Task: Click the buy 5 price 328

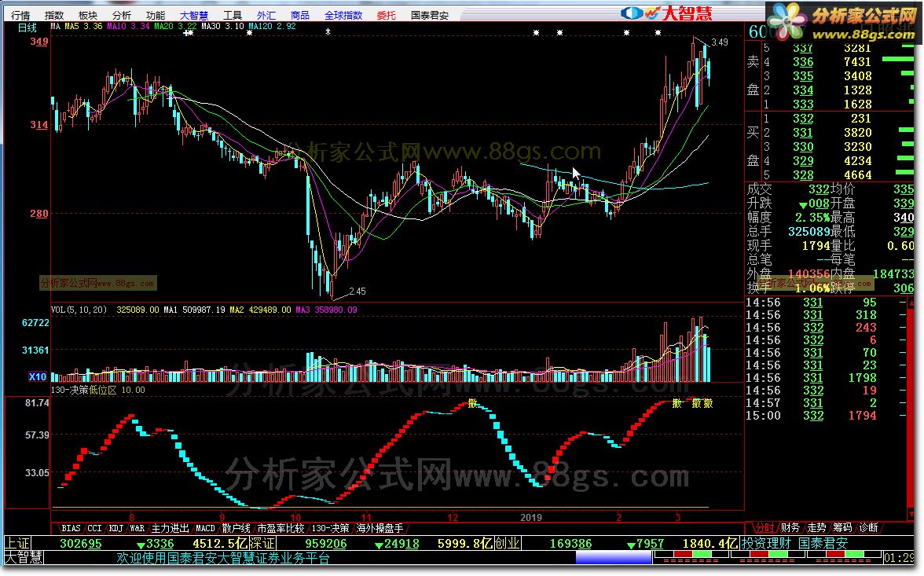Action: coord(803,175)
